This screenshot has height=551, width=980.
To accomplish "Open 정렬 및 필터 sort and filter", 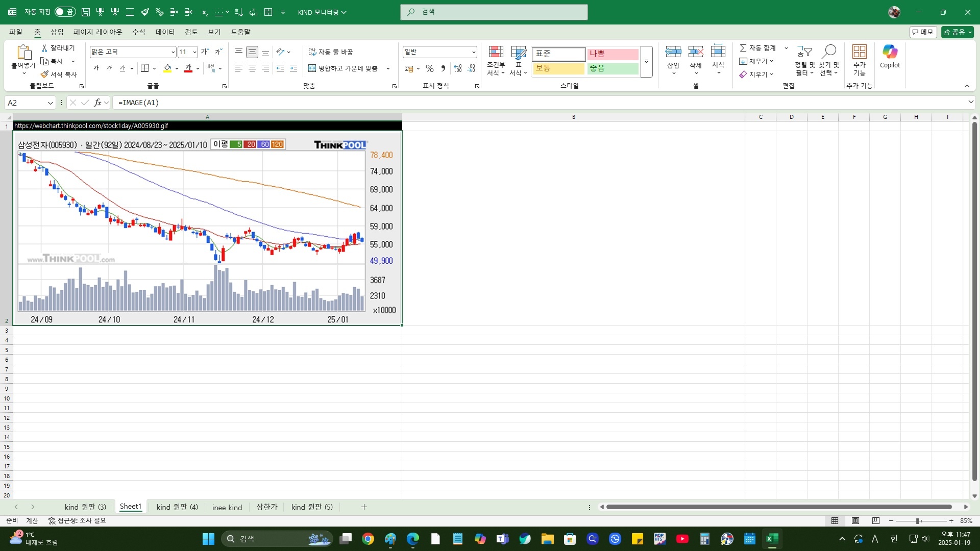I will click(x=805, y=61).
